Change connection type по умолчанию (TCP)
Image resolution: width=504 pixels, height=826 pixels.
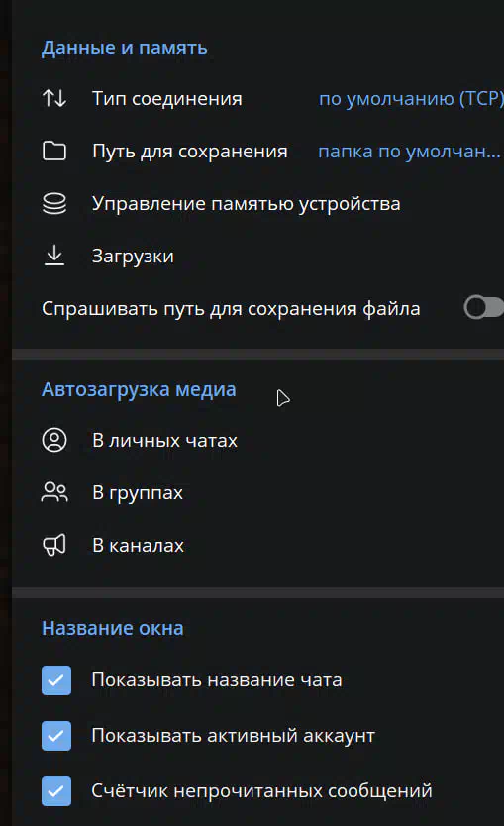coord(411,98)
